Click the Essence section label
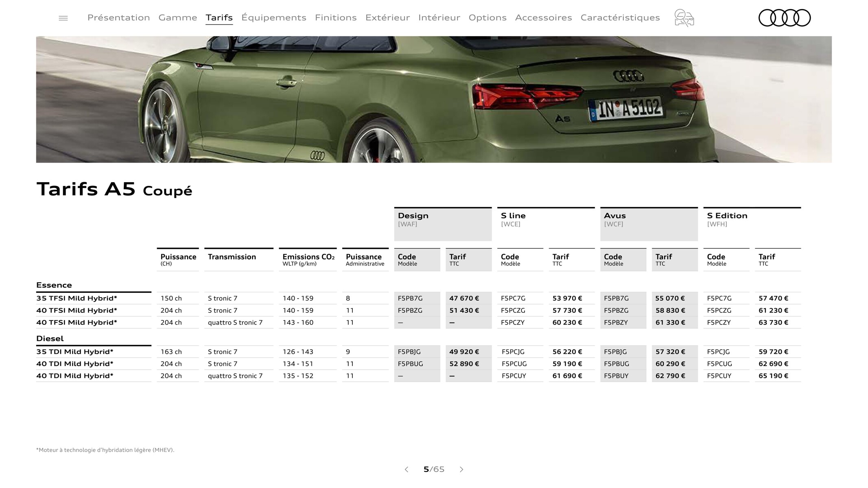868x488 pixels. [54, 285]
